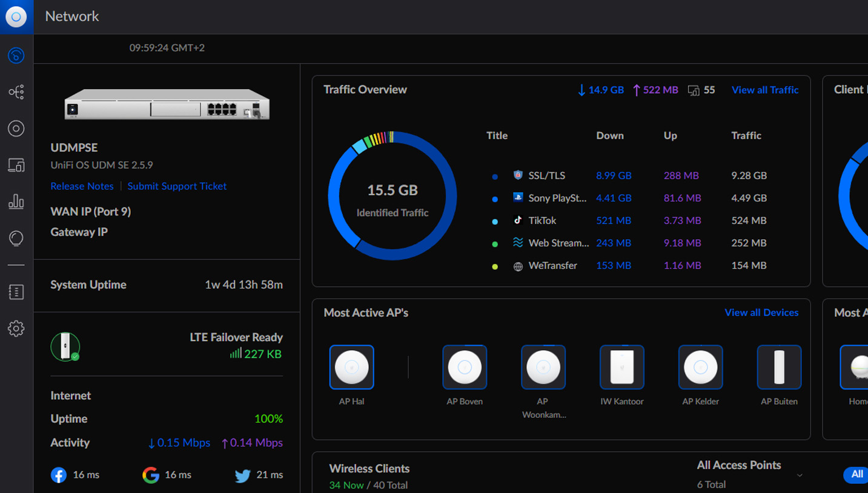Open UniFi Devices circle icon in sidebar
Viewport: 868px width, 493px height.
[16, 128]
